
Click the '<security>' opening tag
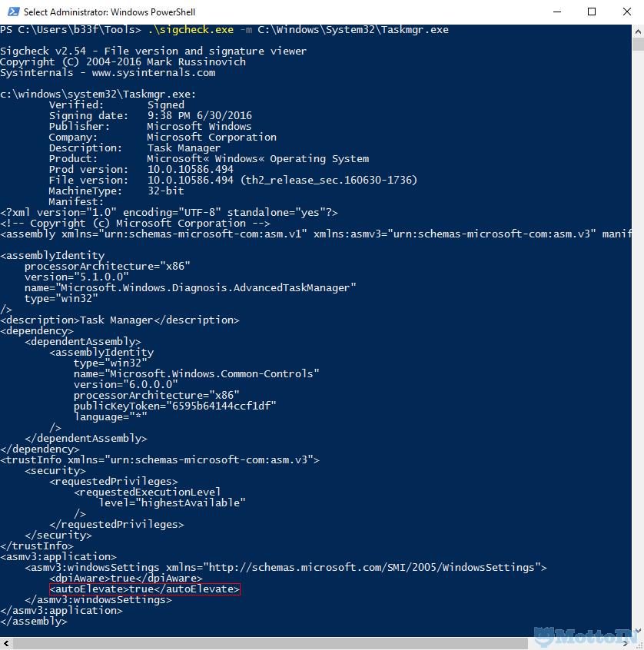55,471
